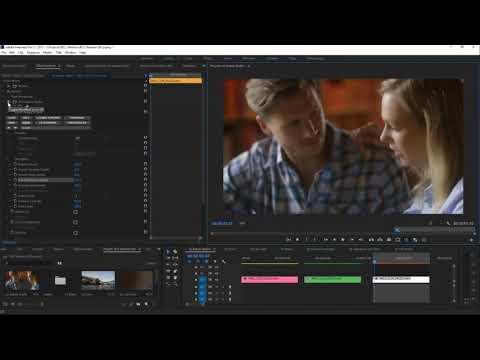Screen dimensions: 480x360
Task: Toggle Snap in the timeline header
Action: 198,261
